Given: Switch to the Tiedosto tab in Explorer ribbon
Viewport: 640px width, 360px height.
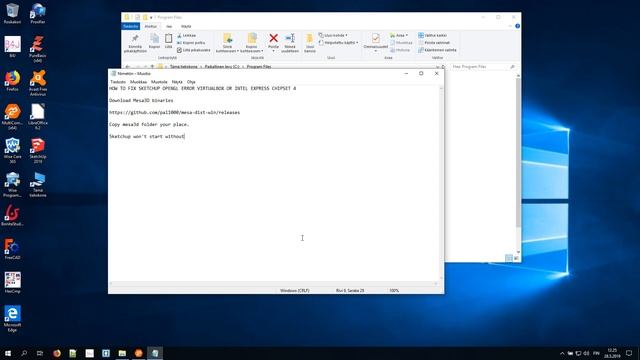Looking at the screenshot, I should [131, 26].
